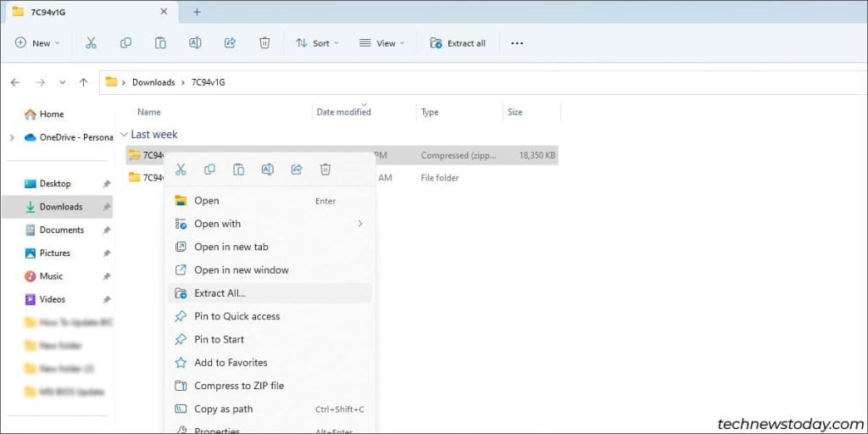The image size is (868, 434).
Task: Expand the OneDrive tree node
Action: tap(11, 137)
